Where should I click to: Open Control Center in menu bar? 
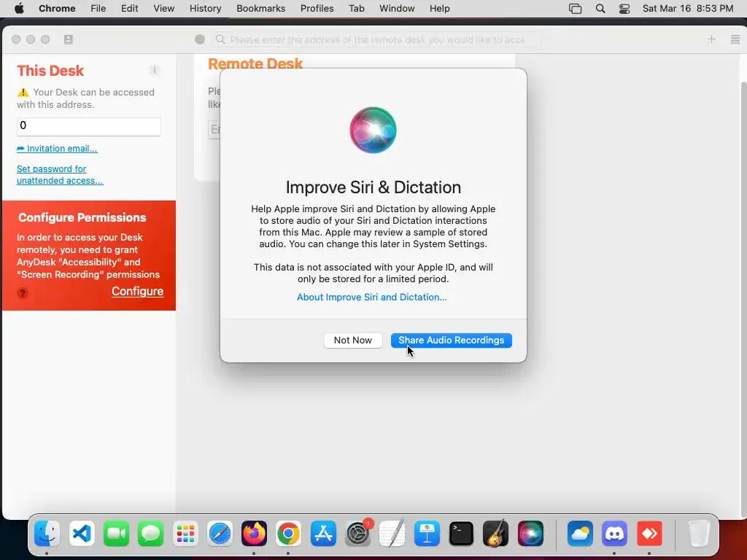click(624, 9)
